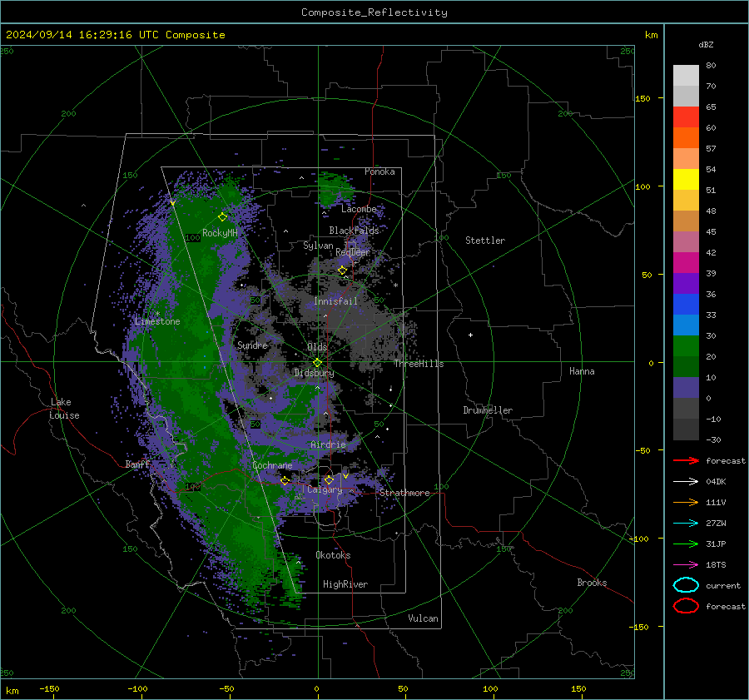Select the HighRiver label
The image size is (749, 700).
pyautogui.click(x=345, y=584)
